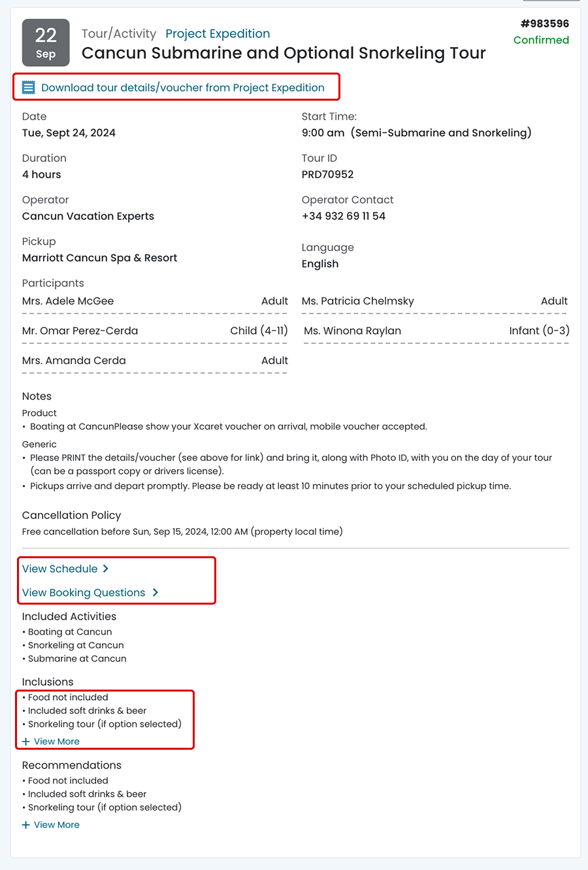Image resolution: width=588 pixels, height=870 pixels.
Task: Select booking number #983596
Action: point(544,24)
